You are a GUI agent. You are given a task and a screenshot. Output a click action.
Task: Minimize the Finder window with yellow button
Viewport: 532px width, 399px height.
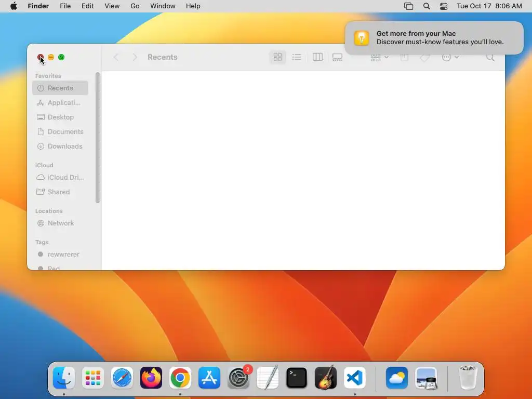click(x=51, y=57)
